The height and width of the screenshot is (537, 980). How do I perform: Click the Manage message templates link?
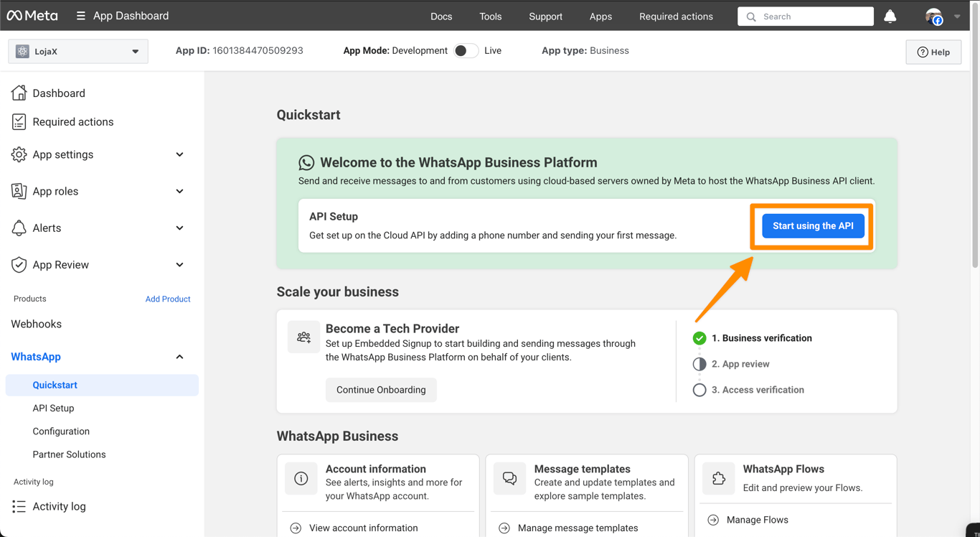[x=578, y=528]
